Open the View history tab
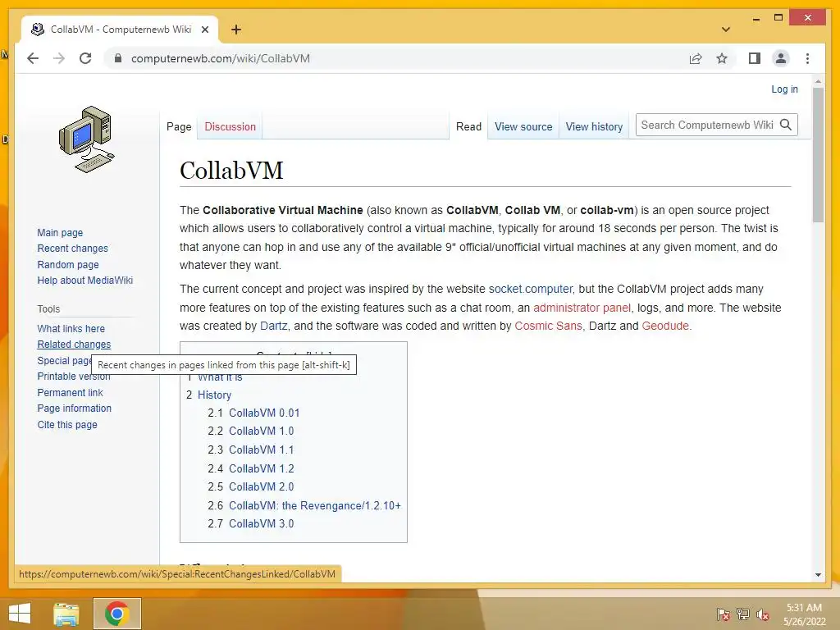Viewport: 840px width, 630px height. 594,126
